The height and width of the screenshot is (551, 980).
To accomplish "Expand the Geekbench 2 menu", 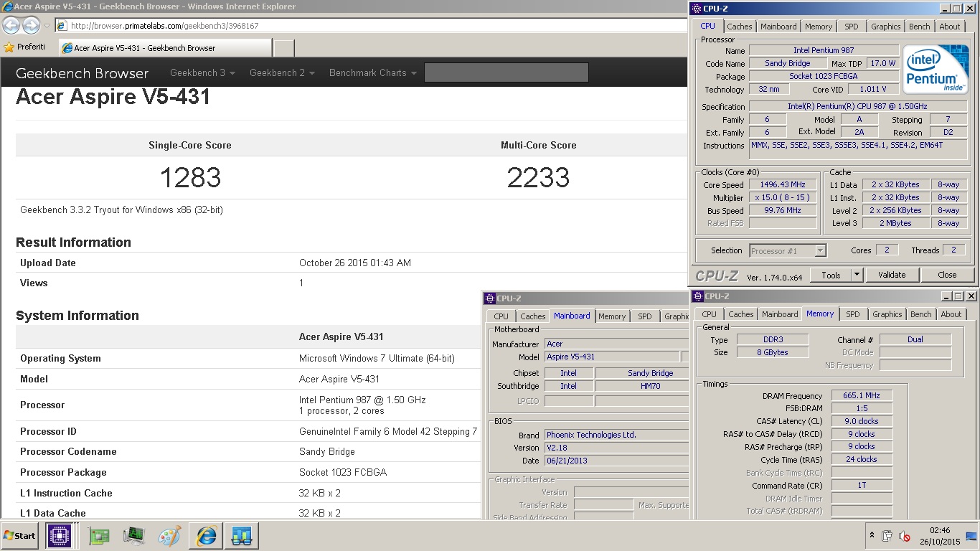I will point(282,72).
